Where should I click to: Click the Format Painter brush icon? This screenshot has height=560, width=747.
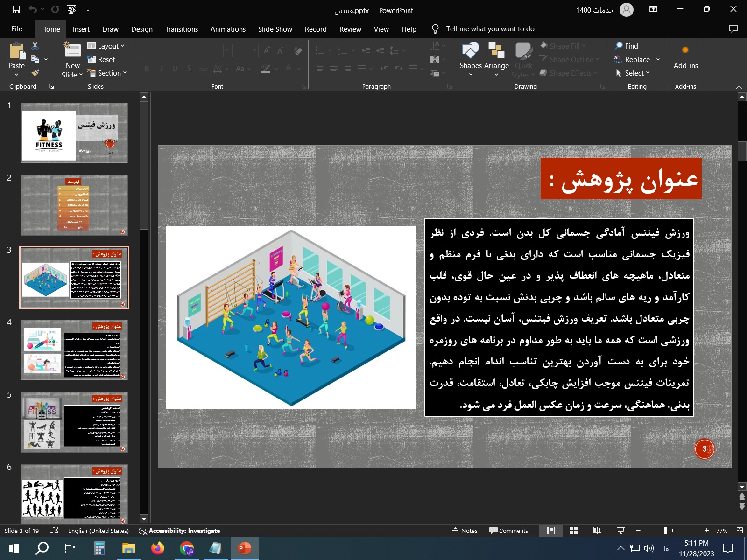(x=35, y=73)
